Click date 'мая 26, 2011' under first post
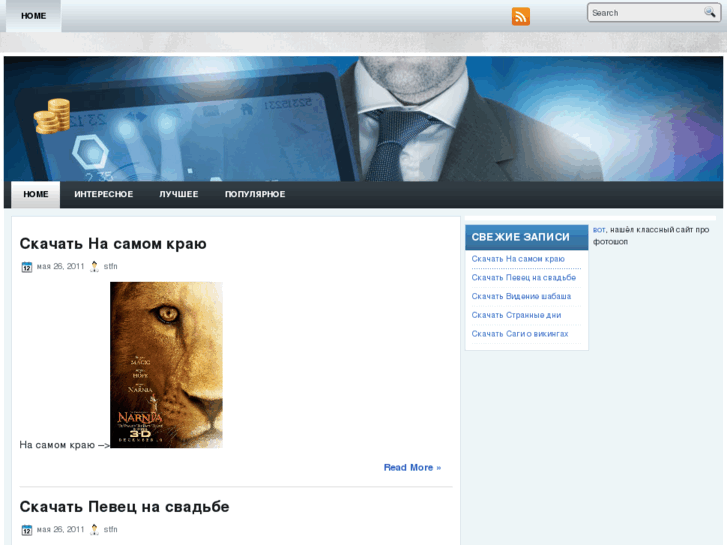 click(60, 266)
